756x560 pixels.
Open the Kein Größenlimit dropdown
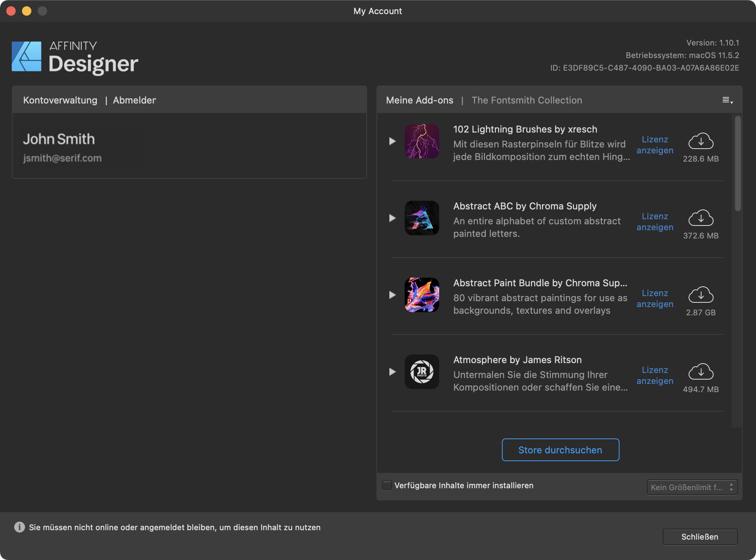[692, 487]
